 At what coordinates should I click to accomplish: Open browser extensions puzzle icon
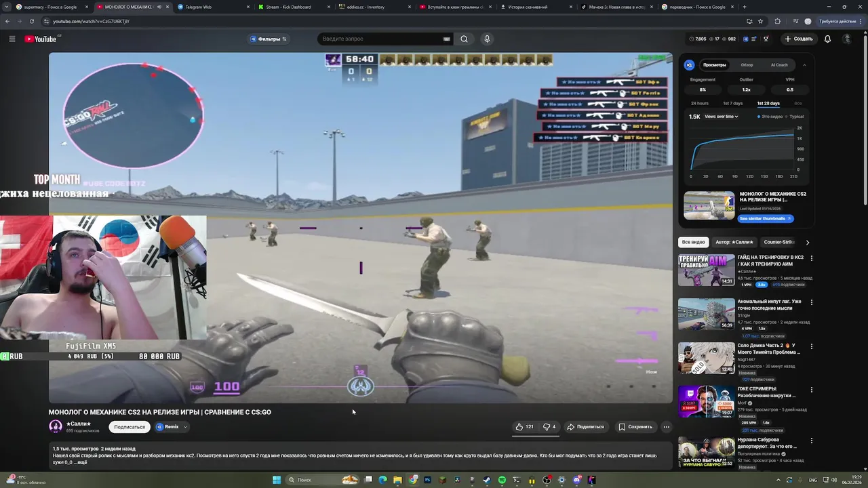pyautogui.click(x=777, y=21)
